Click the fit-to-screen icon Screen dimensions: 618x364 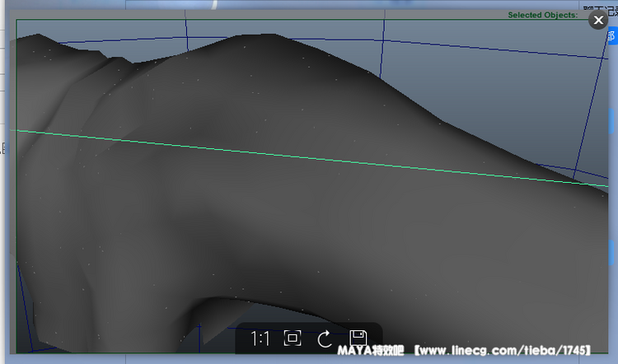[292, 338]
